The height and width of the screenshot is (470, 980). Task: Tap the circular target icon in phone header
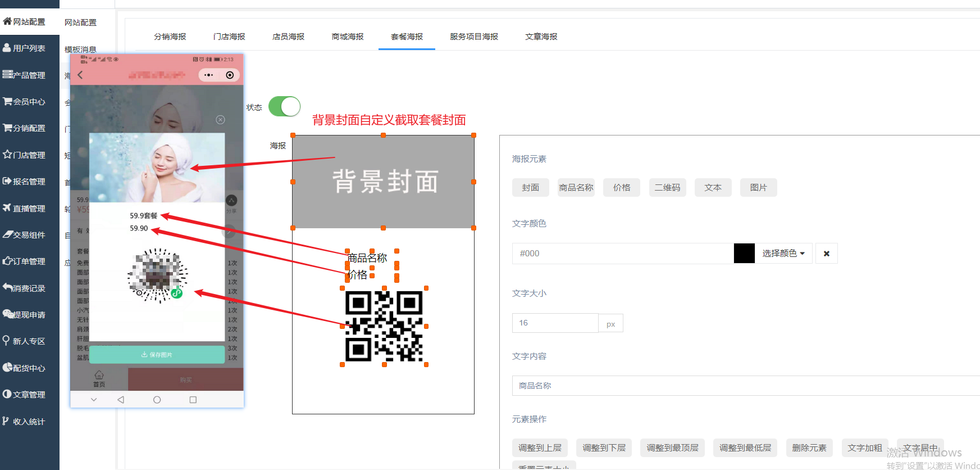[230, 75]
